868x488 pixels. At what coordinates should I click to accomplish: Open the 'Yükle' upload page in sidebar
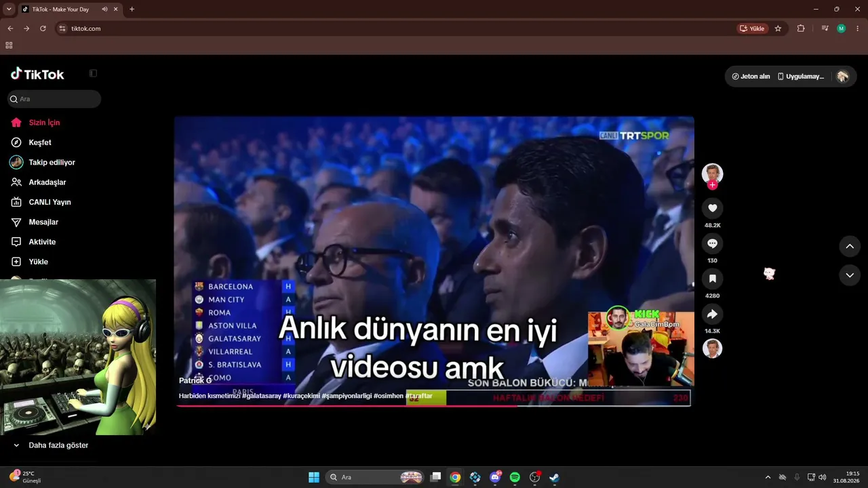(38, 262)
